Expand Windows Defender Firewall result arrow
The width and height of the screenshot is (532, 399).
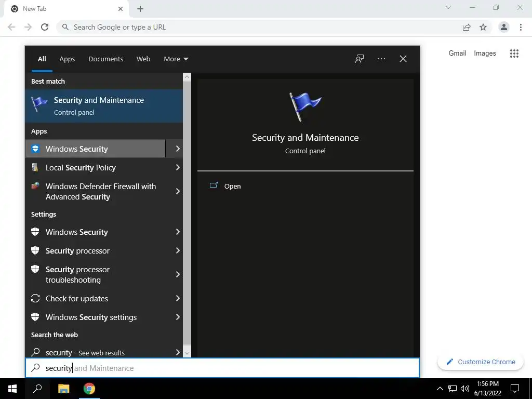click(178, 191)
